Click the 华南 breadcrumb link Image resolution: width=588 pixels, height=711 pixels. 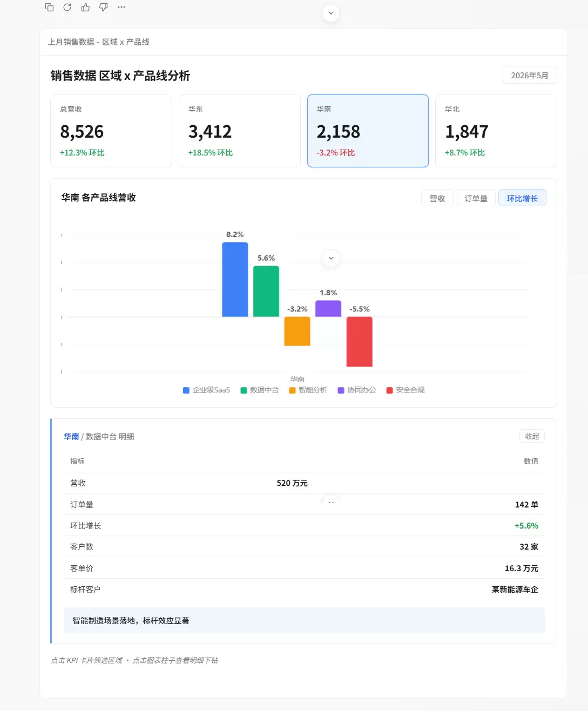coord(71,436)
